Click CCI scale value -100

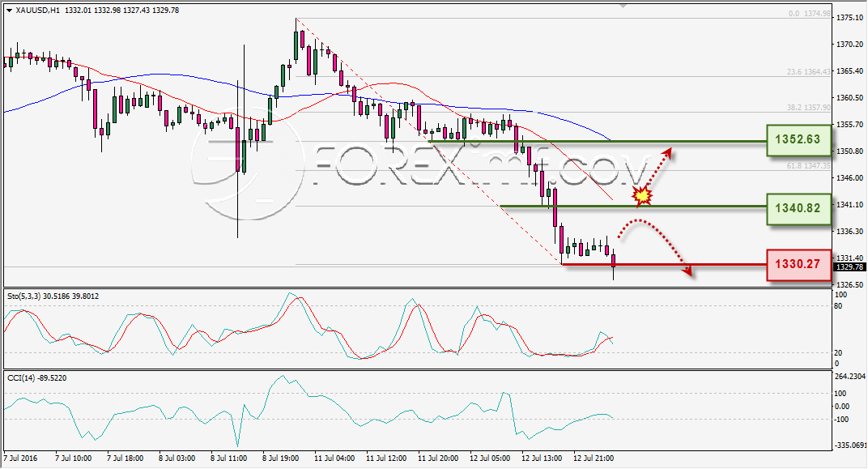point(840,419)
